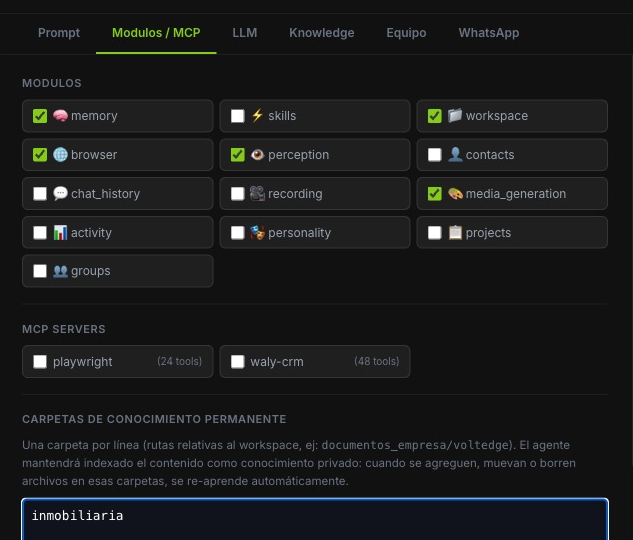This screenshot has height=540, width=633.
Task: Disable the browser module checkbox
Action: (40, 155)
